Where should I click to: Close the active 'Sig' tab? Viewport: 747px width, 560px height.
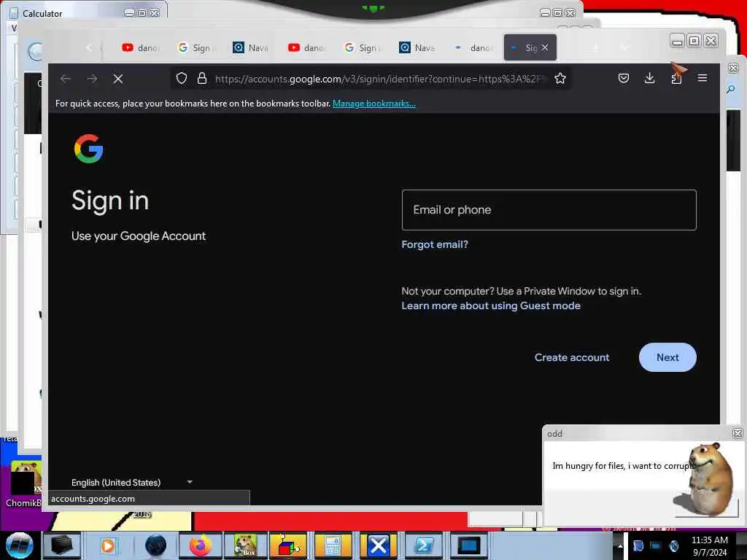[x=545, y=47]
